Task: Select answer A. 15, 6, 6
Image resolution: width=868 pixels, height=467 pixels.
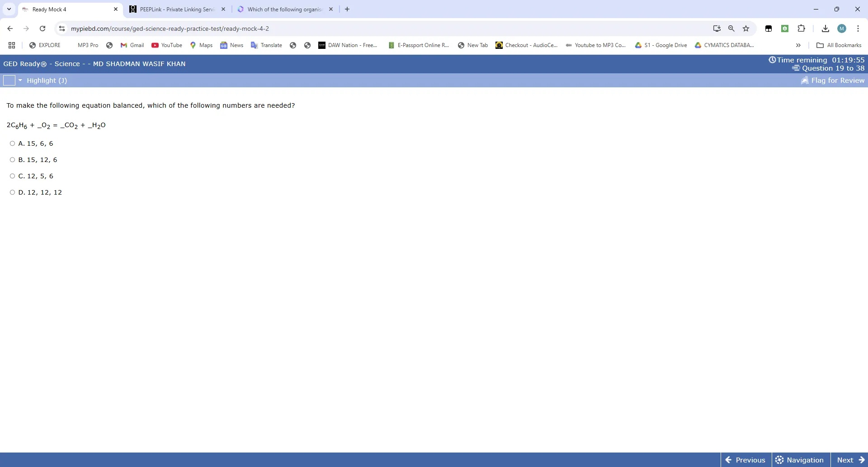Action: (x=12, y=143)
